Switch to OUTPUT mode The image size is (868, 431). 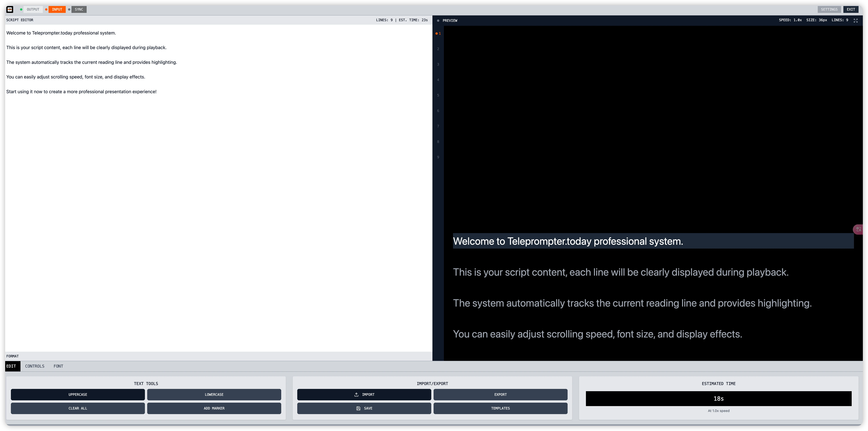point(33,9)
